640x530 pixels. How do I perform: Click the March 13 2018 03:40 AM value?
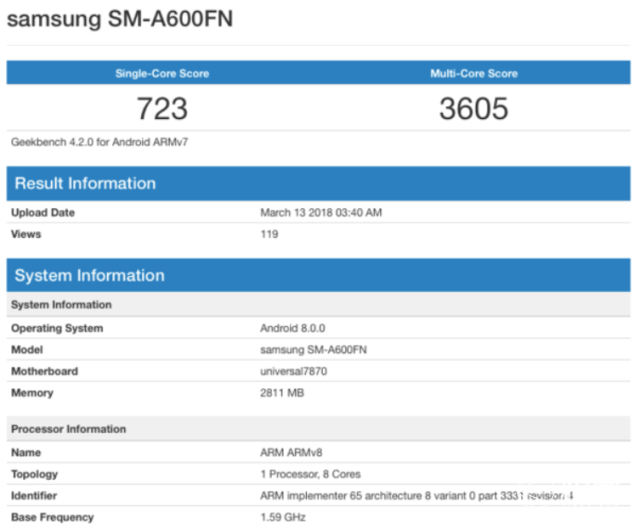321,213
